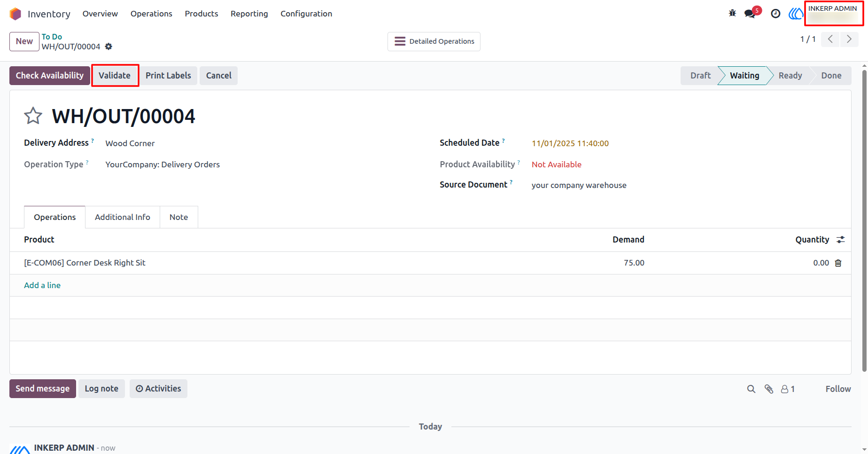Show Delivery Address help tooltip mark

coord(93,140)
